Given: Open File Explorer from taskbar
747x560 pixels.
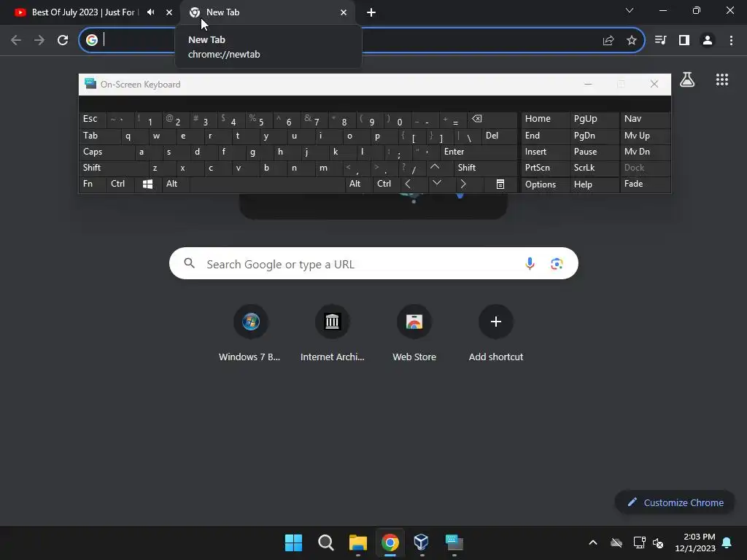Looking at the screenshot, I should pyautogui.click(x=357, y=542).
